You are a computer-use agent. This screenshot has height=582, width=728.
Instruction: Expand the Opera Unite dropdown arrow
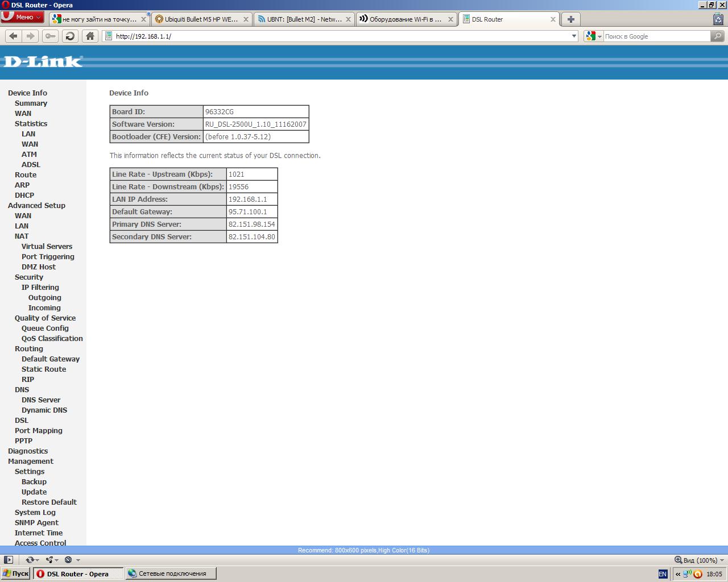tap(57, 560)
